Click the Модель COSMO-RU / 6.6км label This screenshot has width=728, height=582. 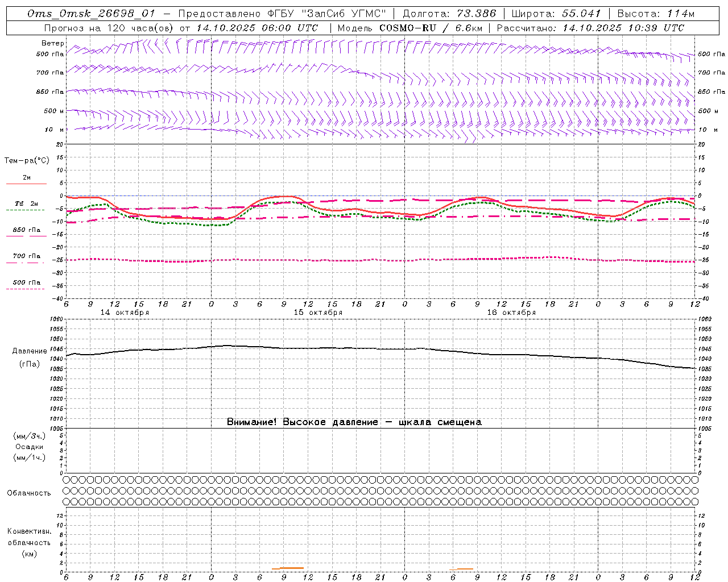tap(409, 28)
